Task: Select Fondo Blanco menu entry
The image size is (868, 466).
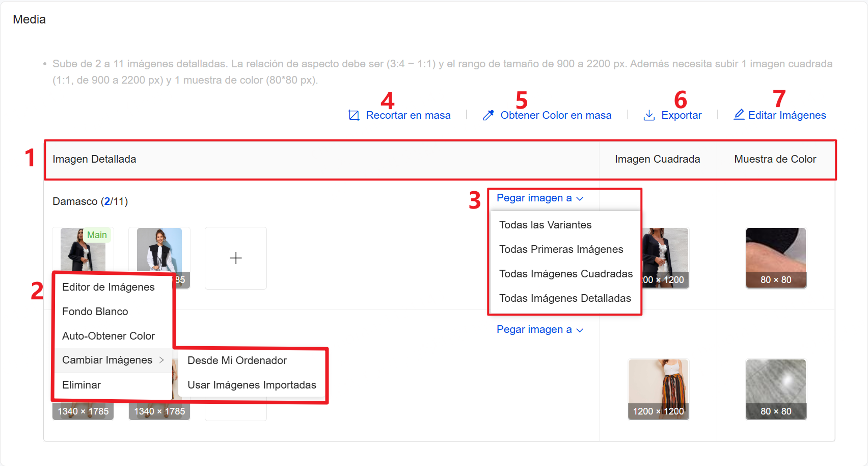Action: tap(95, 312)
